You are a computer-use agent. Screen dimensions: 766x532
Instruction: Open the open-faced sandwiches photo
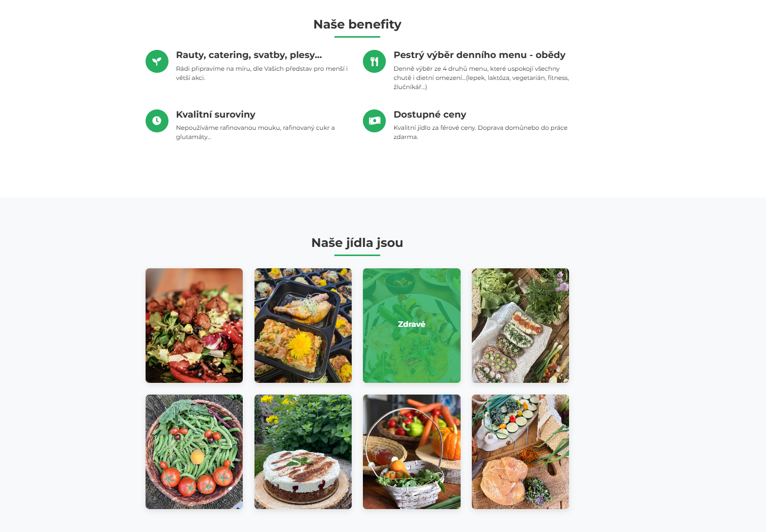pyautogui.click(x=520, y=325)
